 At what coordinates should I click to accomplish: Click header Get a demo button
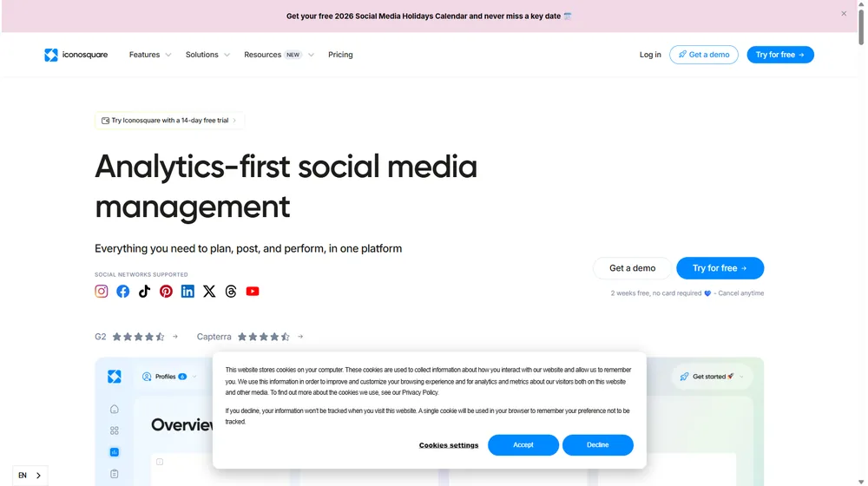point(704,55)
